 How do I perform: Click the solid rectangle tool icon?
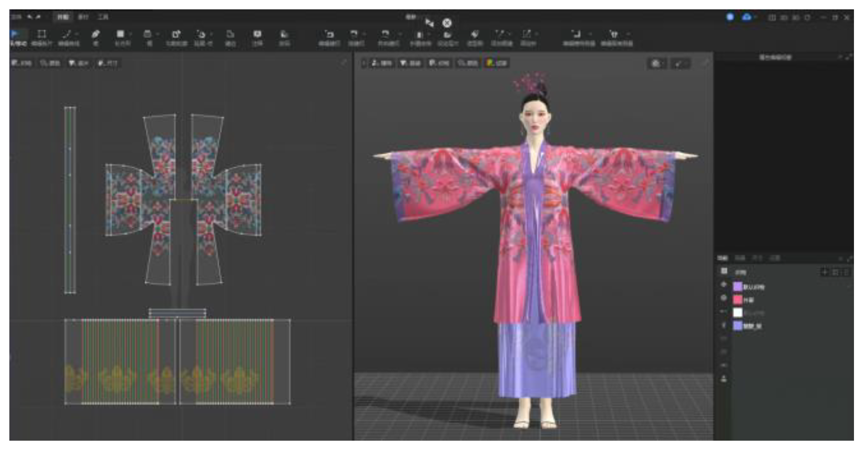click(x=120, y=34)
